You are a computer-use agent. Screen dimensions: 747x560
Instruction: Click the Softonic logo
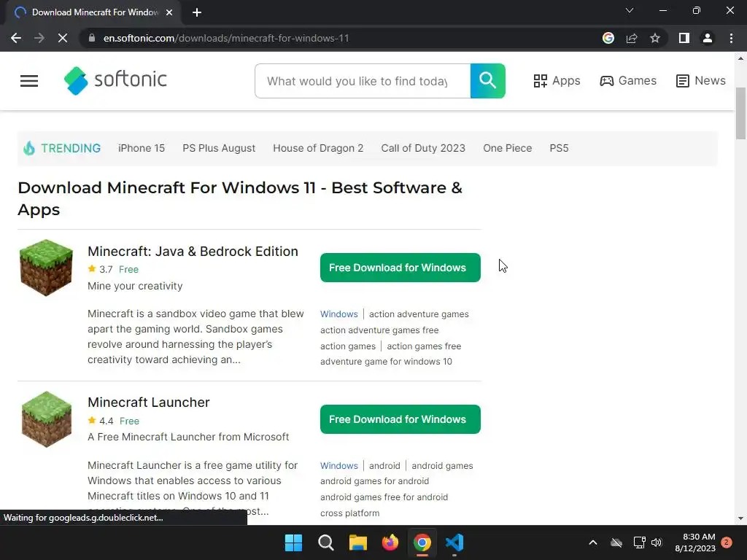[x=115, y=80]
